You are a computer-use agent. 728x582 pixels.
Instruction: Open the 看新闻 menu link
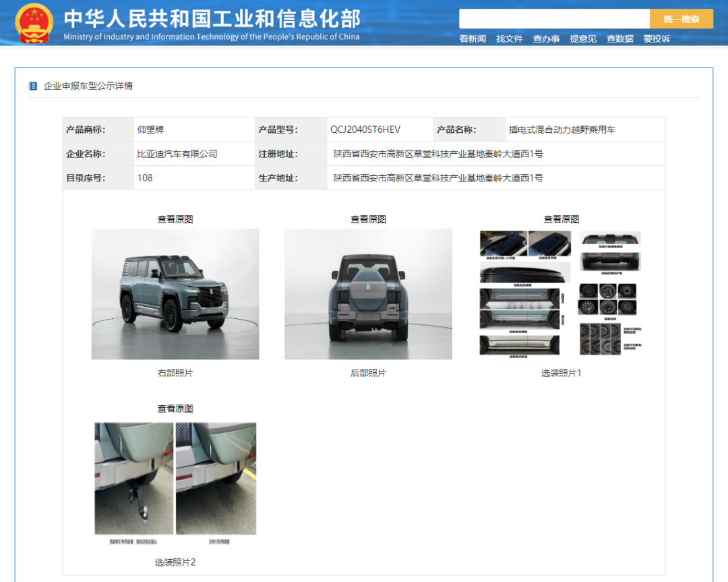(x=472, y=39)
